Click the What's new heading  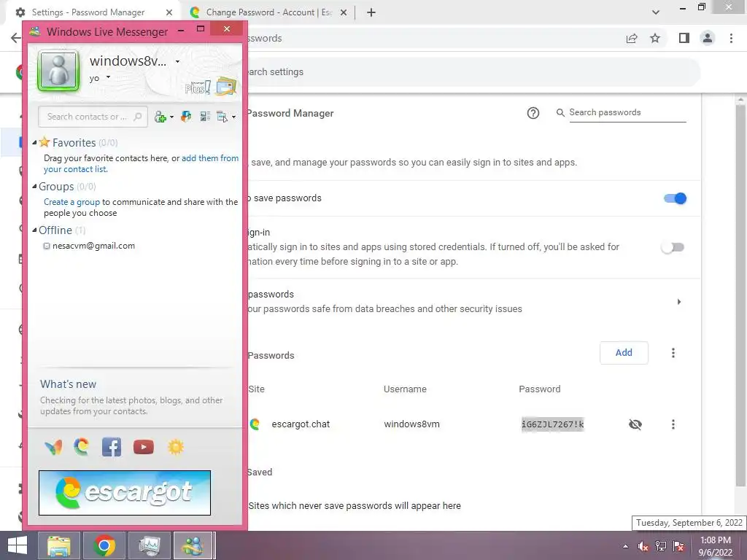point(68,384)
